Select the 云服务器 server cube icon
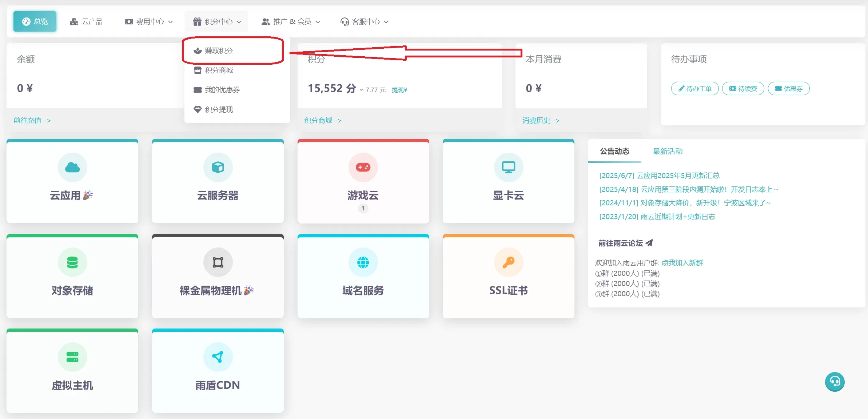The height and width of the screenshot is (419, 868). 218,167
